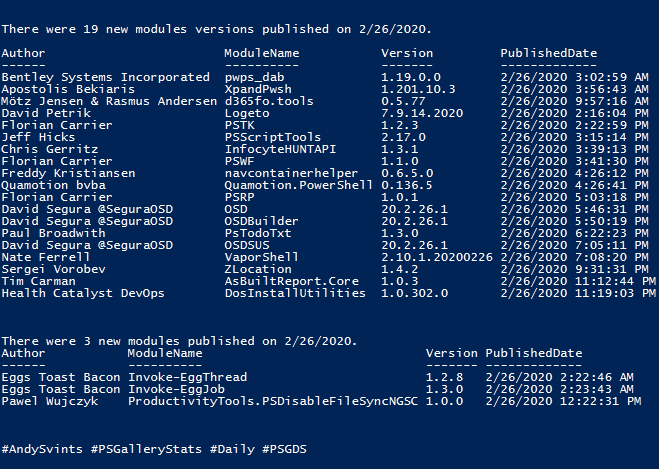Viewport: 659px width, 469px height.
Task: Click the first table's PublishedDate header
Action: (548, 53)
